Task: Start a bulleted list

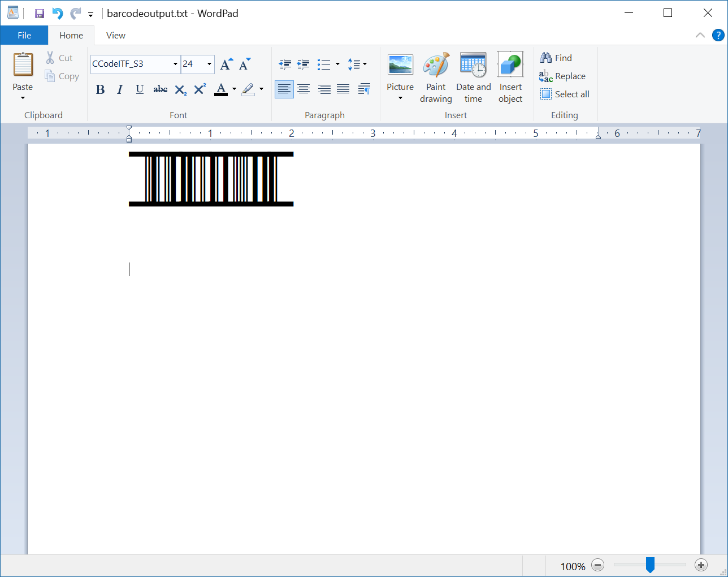Action: point(324,64)
